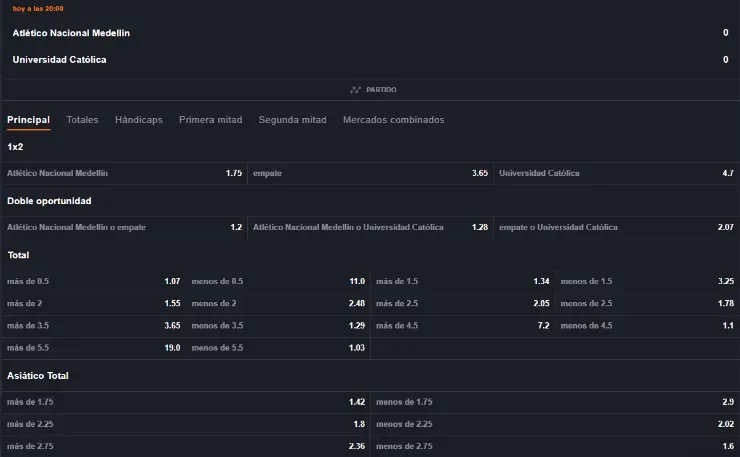Click the PARTIDO stats chart icon
Viewport: 740px width, 457px height.
pyautogui.click(x=355, y=90)
